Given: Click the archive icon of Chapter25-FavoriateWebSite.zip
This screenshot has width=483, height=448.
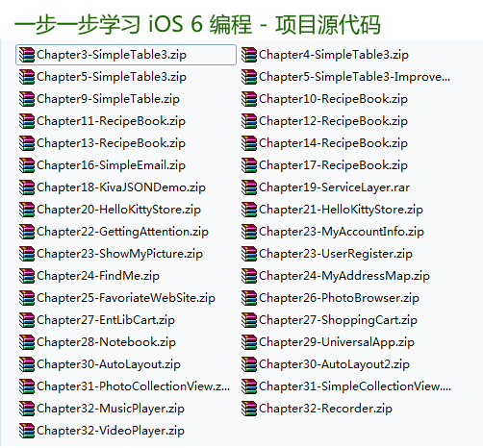Looking at the screenshot, I should point(27,298).
